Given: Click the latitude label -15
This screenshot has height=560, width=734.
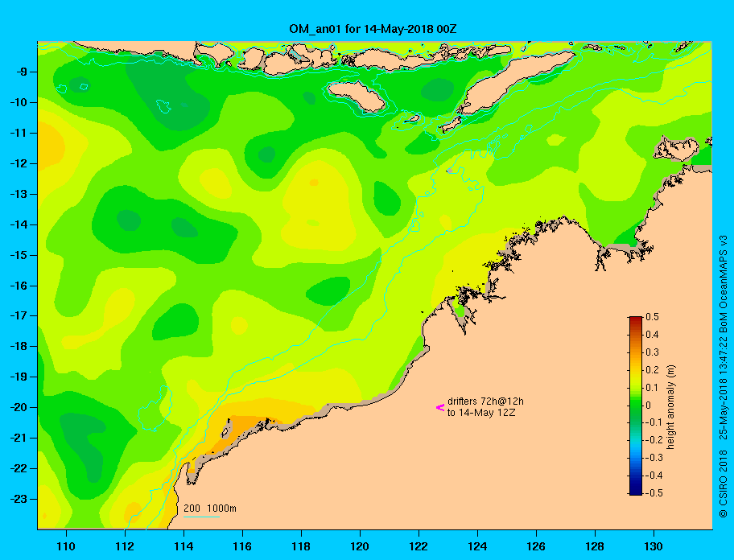Looking at the screenshot, I should pyautogui.click(x=18, y=255).
